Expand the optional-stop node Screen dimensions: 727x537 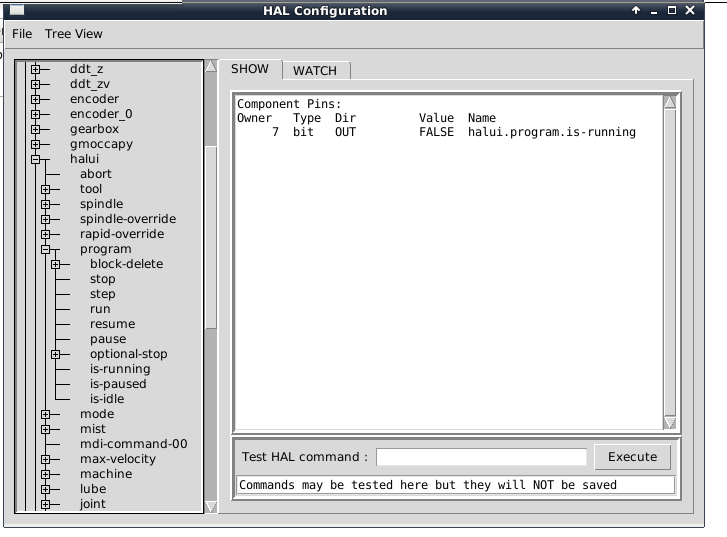(55, 354)
